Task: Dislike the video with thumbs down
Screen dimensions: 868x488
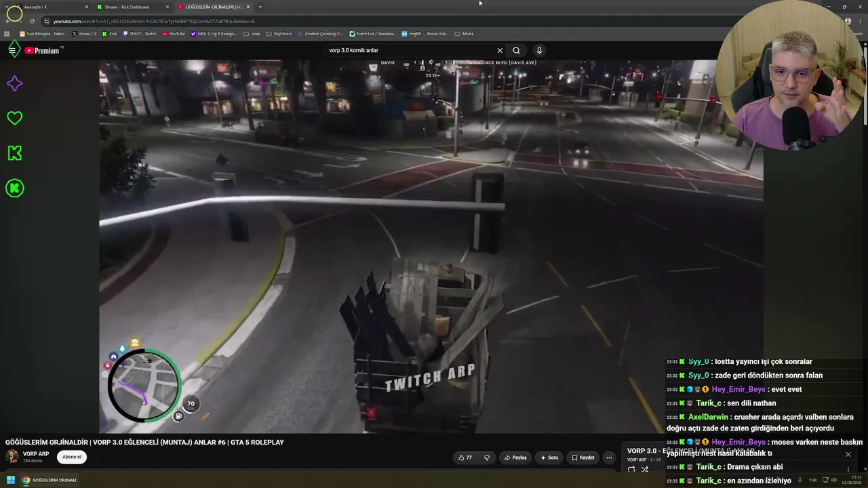Action: point(486,457)
